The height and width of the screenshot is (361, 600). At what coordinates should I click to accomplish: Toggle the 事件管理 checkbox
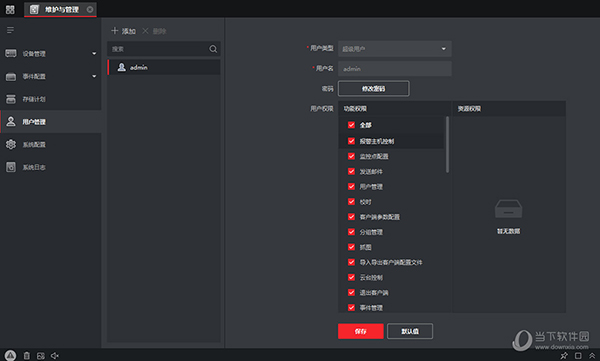pyautogui.click(x=351, y=307)
